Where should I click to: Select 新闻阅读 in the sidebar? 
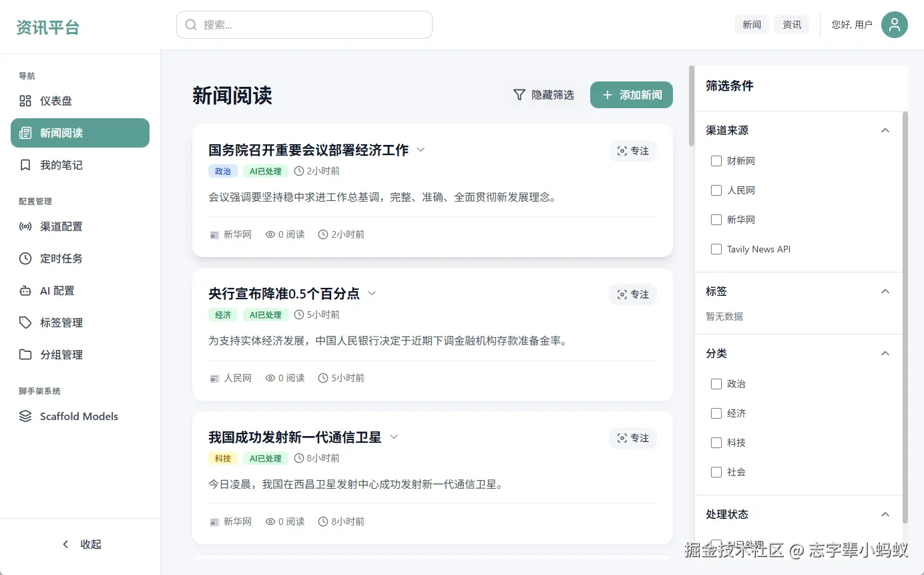[x=80, y=133]
